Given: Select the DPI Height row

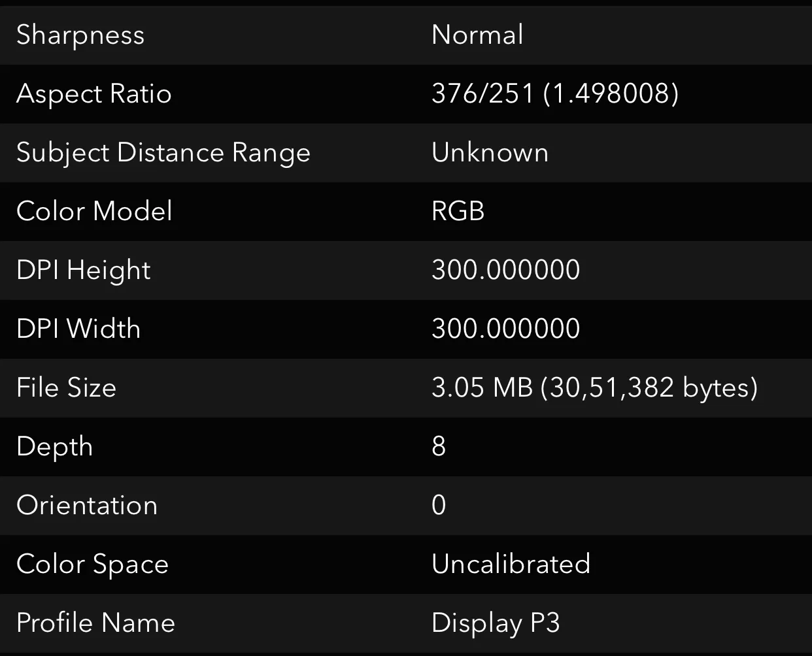Looking at the screenshot, I should (83, 270).
